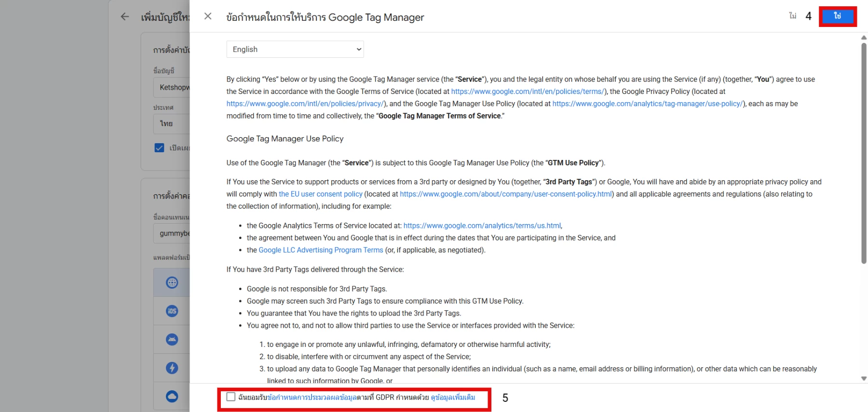Viewport: 868px width, 412px height.
Task: Select the iOS platform icon
Action: (172, 311)
